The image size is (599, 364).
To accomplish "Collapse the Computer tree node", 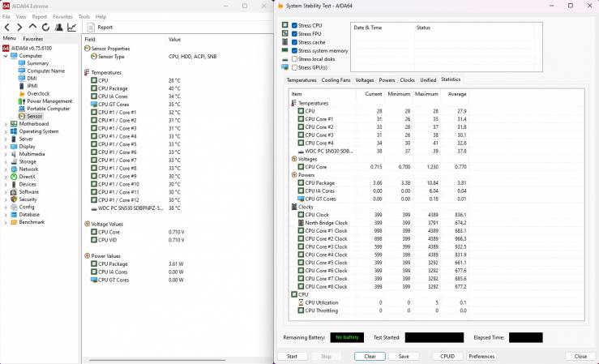I will point(6,56).
